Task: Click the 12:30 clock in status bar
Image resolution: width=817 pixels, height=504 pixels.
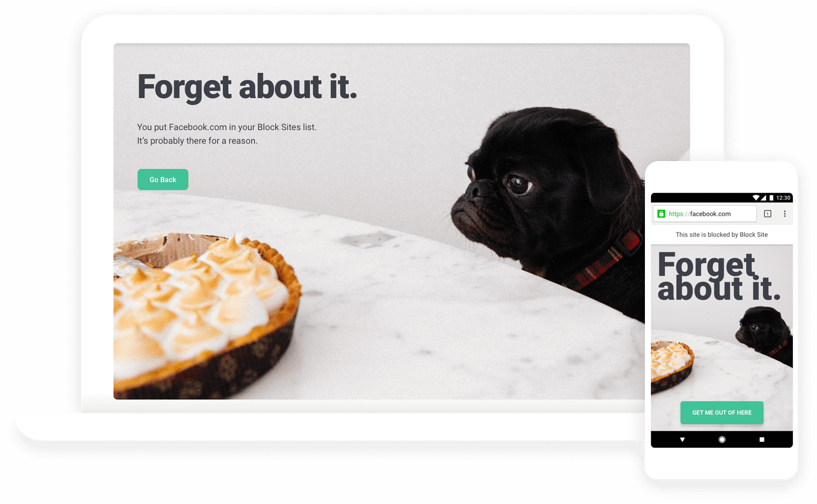Action: (x=783, y=198)
